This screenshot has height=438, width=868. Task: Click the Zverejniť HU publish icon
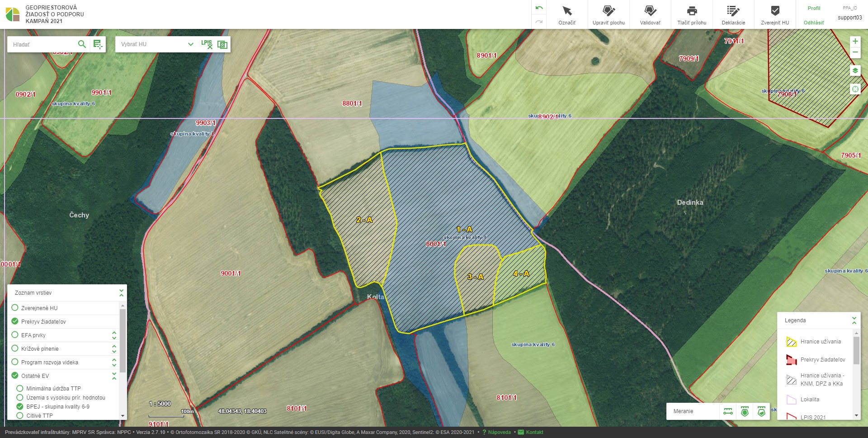pos(775,11)
